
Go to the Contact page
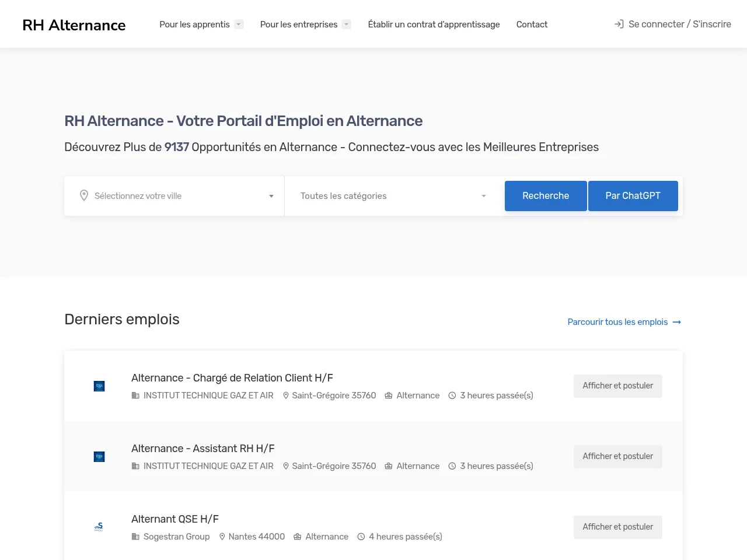(x=532, y=24)
